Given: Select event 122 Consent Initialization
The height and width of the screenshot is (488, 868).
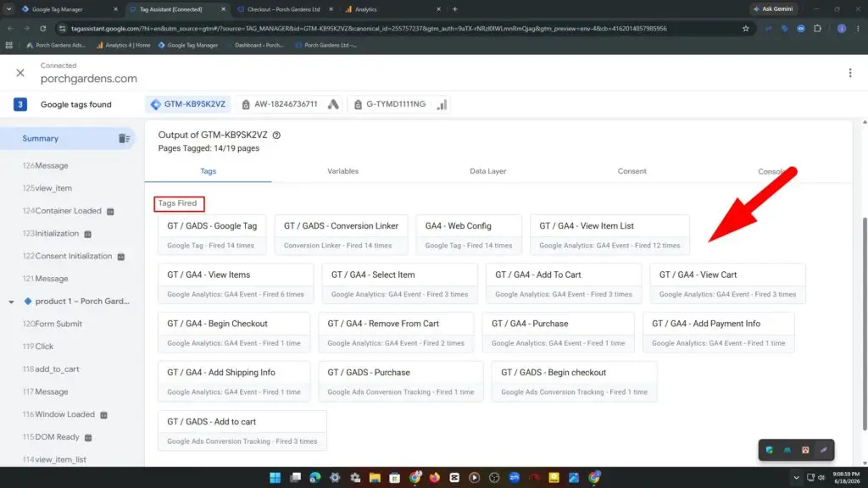Looking at the screenshot, I should click(68, 256).
